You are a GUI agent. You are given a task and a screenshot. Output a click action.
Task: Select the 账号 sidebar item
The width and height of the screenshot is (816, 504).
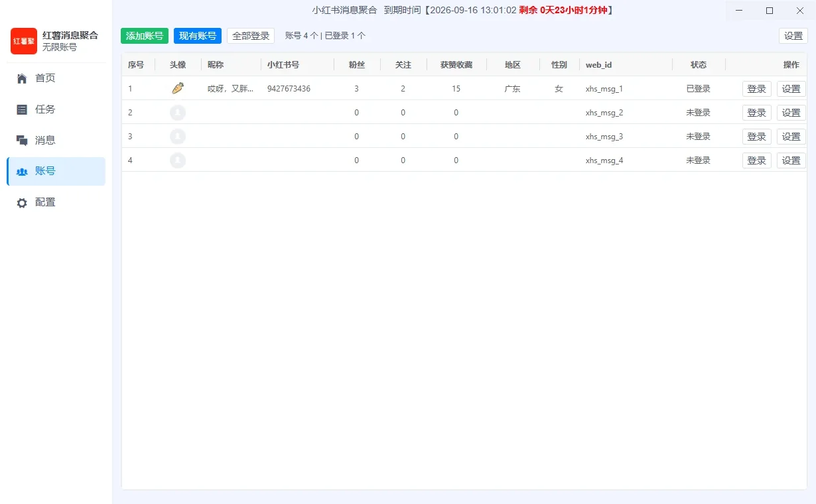(56, 171)
